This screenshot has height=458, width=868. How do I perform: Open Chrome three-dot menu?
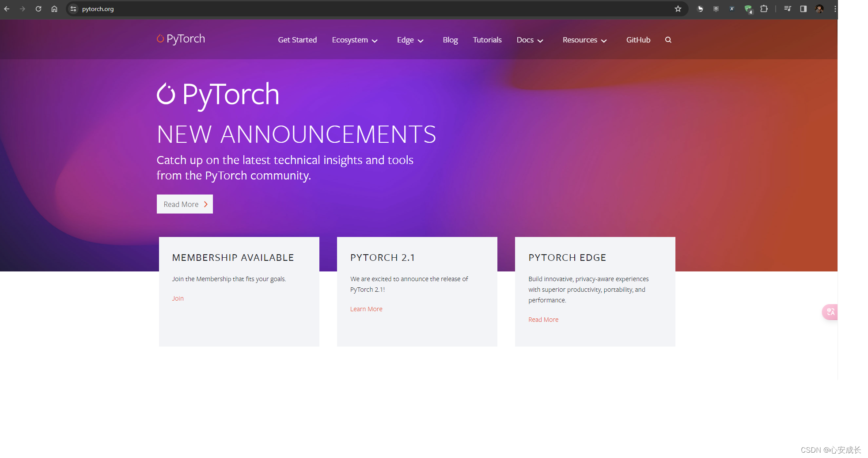[835, 9]
